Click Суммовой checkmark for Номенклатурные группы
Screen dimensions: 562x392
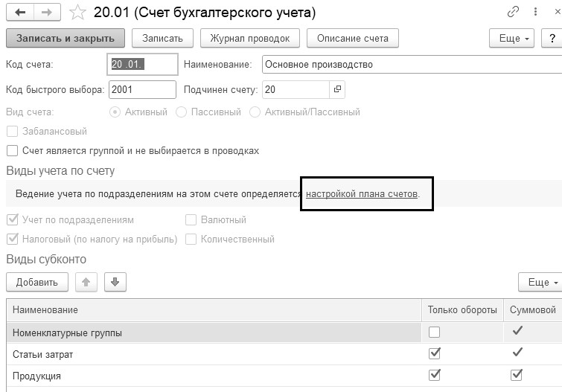pos(517,330)
